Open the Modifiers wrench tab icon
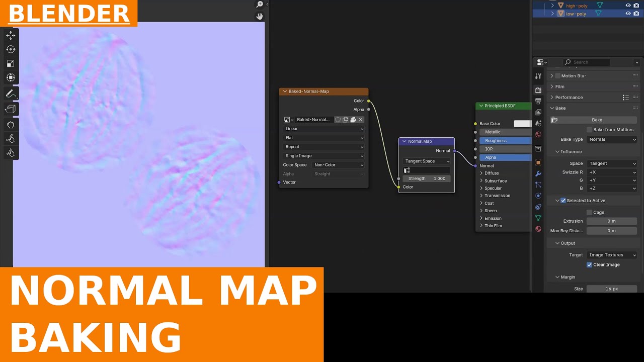The width and height of the screenshot is (644, 362). [538, 173]
